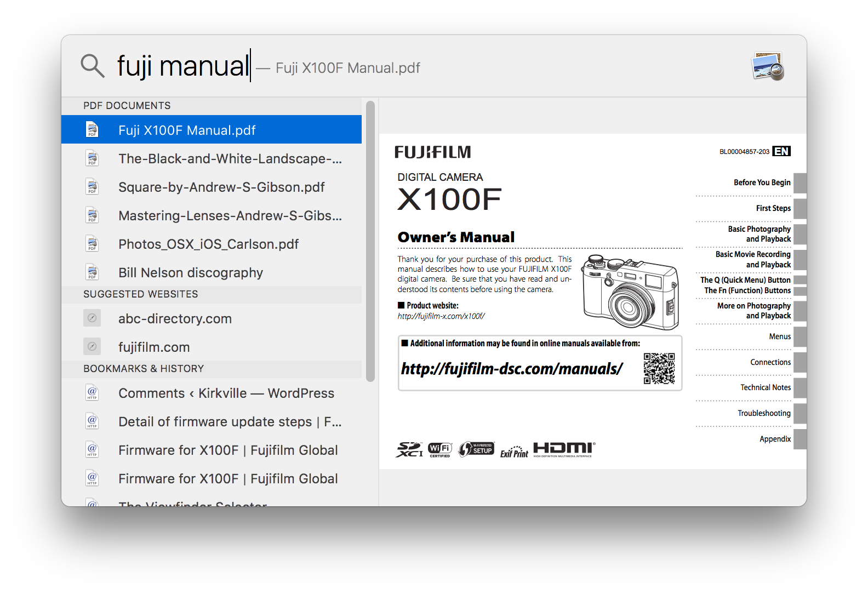Click PDF icon beside Bill Nelson discography

click(92, 272)
